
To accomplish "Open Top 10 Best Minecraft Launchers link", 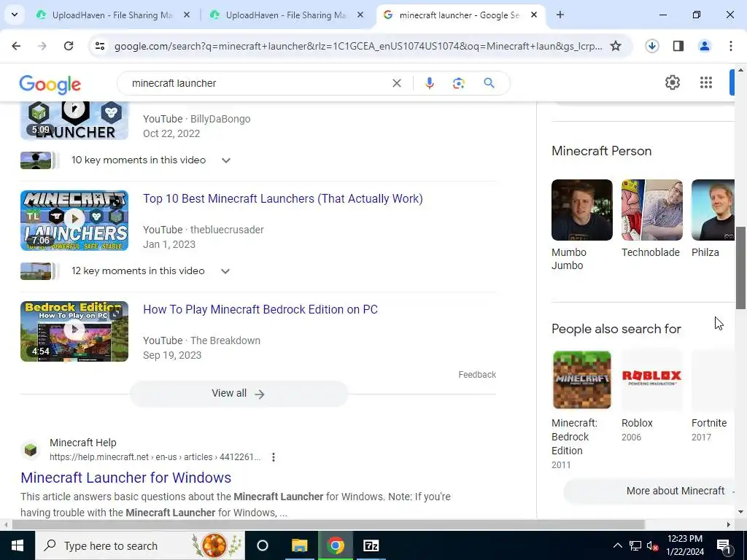I will tap(283, 198).
